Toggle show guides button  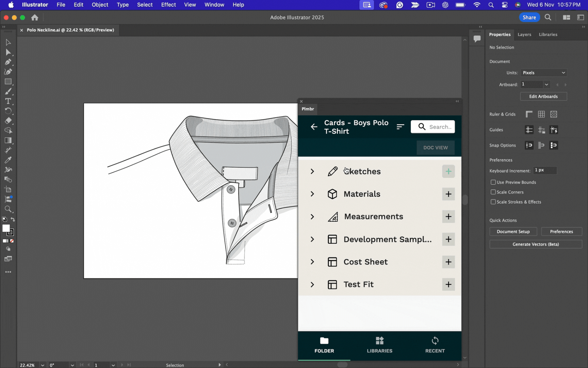point(529,130)
